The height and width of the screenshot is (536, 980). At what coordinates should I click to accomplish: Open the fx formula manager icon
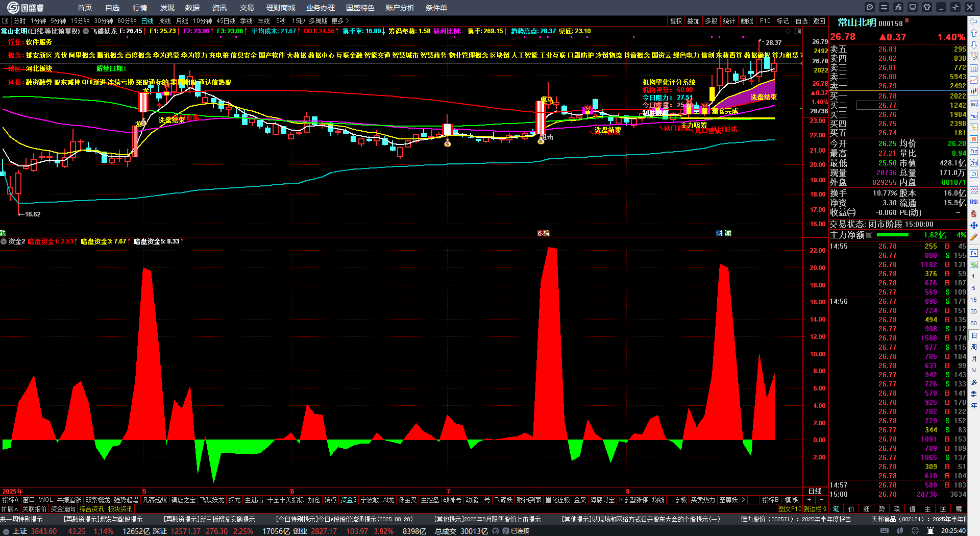898,7
